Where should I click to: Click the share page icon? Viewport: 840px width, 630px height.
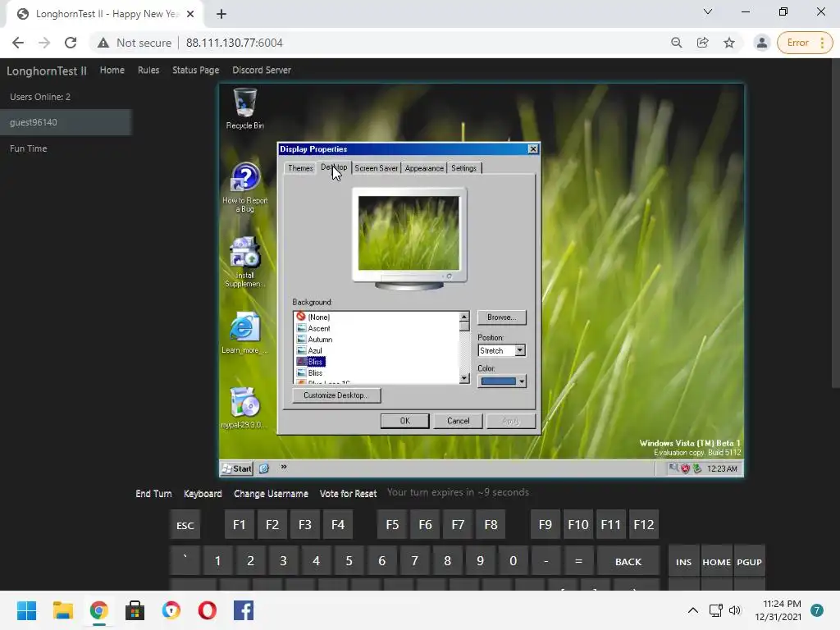[x=703, y=43]
